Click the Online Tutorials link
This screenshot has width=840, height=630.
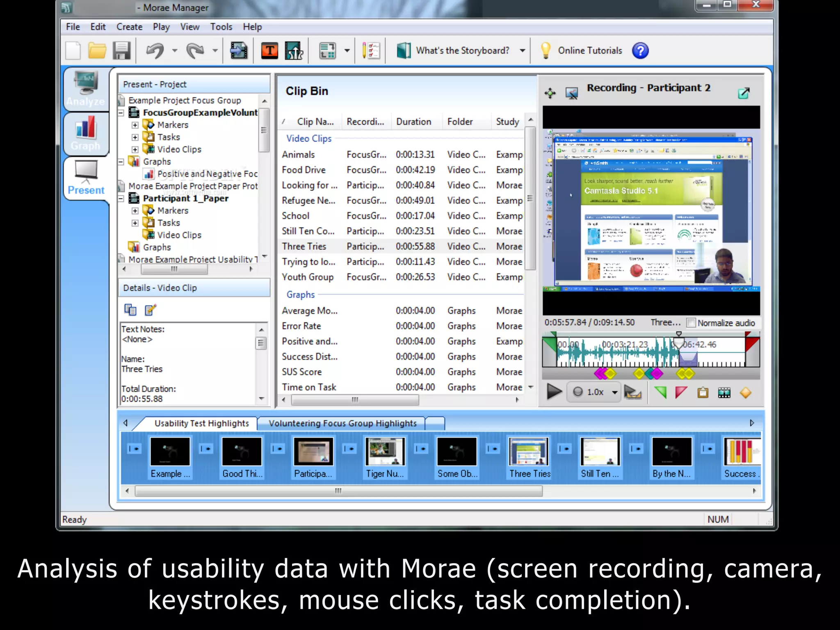coord(589,51)
